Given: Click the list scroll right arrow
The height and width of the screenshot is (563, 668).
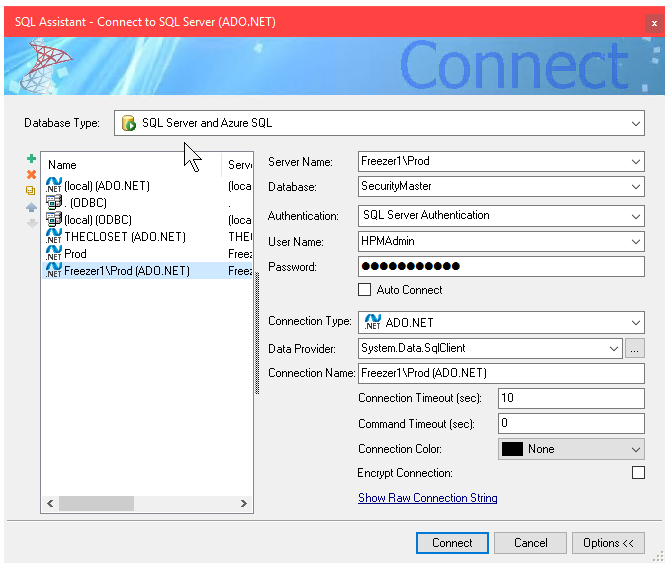Looking at the screenshot, I should click(x=244, y=503).
